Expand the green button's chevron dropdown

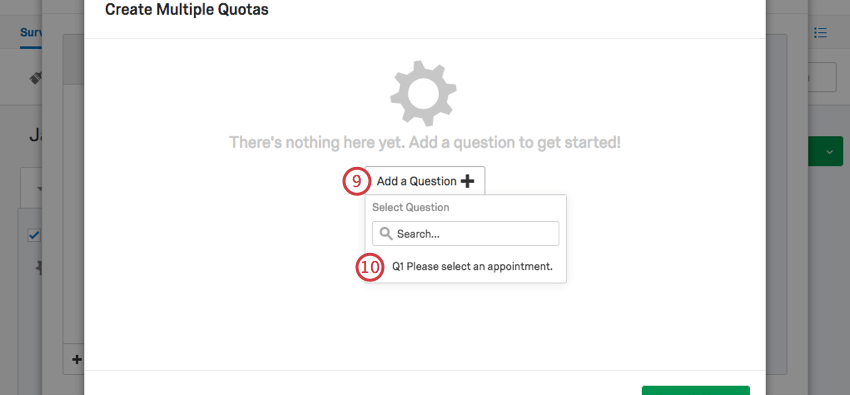[829, 152]
